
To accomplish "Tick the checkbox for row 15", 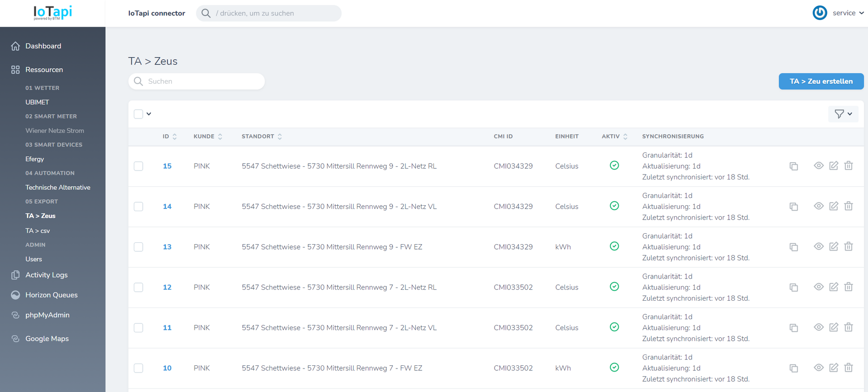I will [138, 166].
